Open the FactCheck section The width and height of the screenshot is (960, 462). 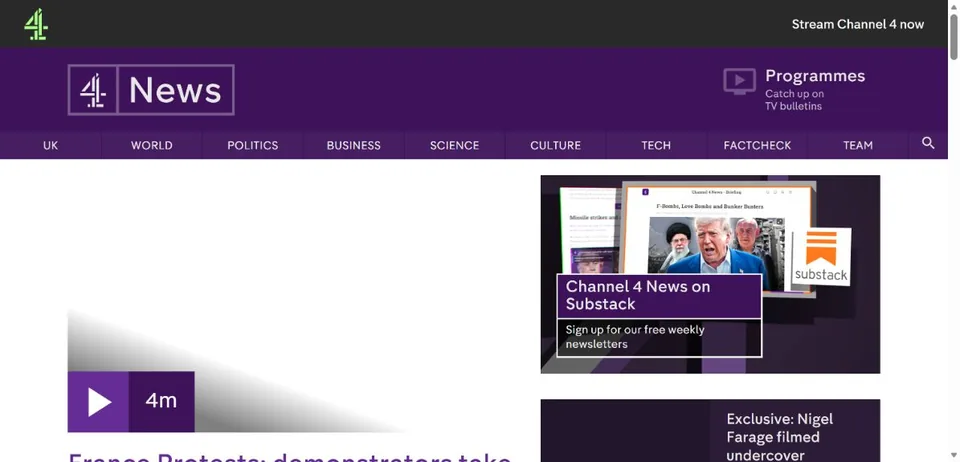tap(757, 146)
